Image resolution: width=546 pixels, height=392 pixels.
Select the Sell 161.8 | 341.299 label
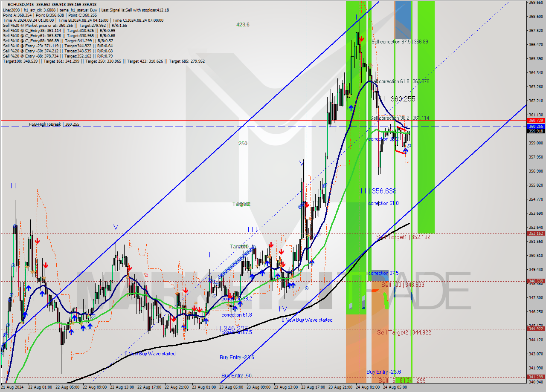pyautogui.click(x=402, y=380)
